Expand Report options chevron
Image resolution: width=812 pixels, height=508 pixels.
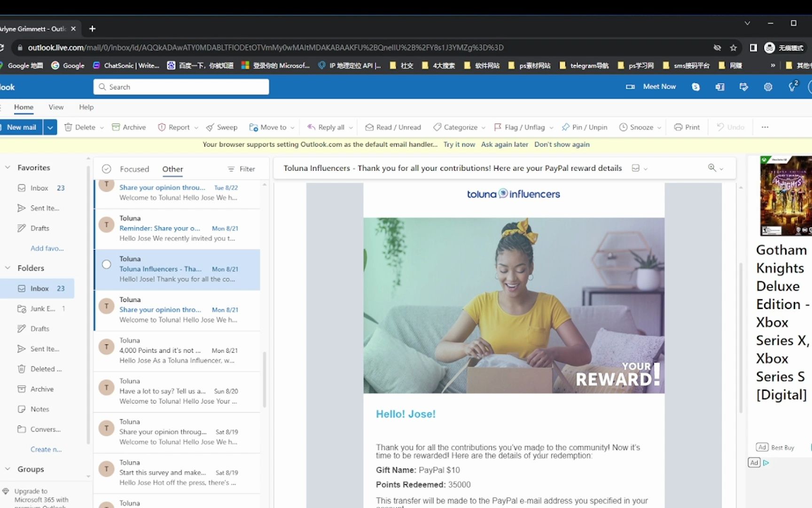tap(196, 127)
